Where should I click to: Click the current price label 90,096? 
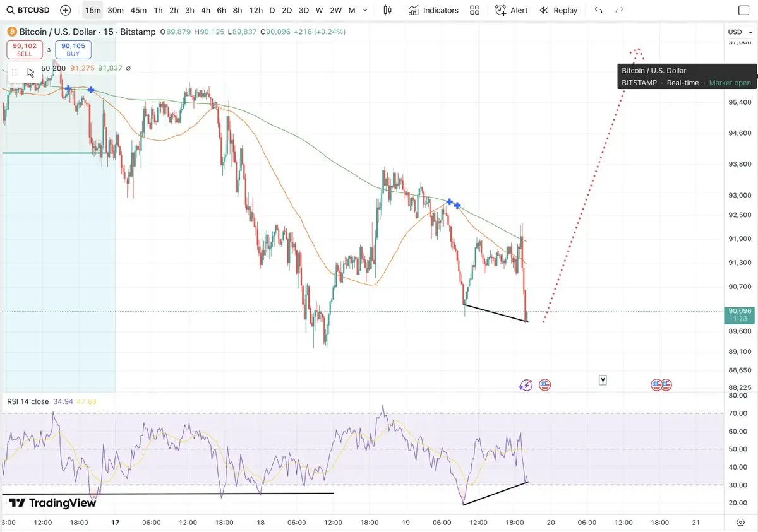pos(740,315)
